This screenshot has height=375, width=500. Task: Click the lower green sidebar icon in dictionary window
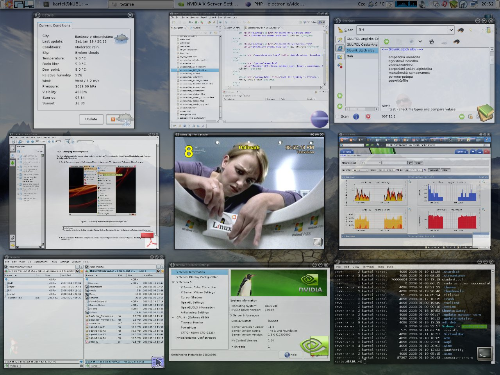click(x=340, y=106)
